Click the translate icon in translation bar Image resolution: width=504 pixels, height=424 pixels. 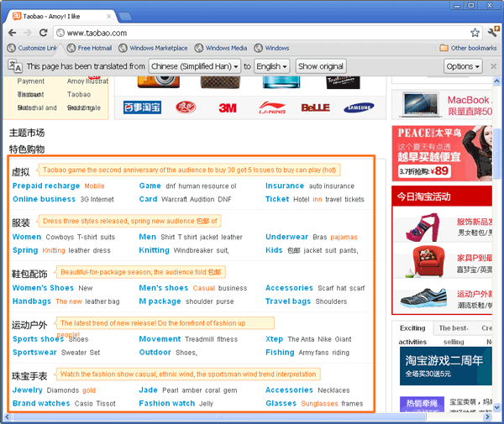click(15, 65)
